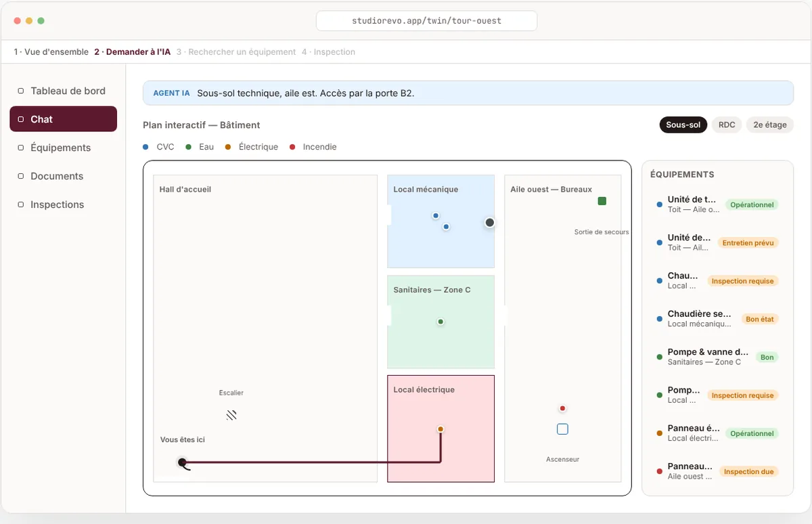Click the green marker in Sanitaires — Zone C
The width and height of the screenshot is (812, 524).
441,322
